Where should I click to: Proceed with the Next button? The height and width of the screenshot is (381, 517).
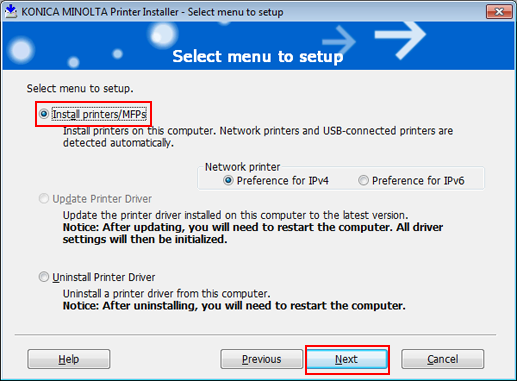[347, 359]
